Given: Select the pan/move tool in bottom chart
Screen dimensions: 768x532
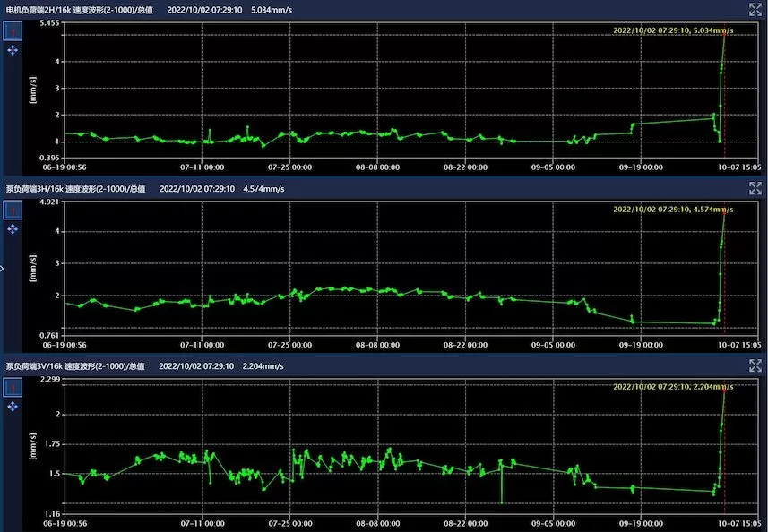Looking at the screenshot, I should pos(13,407).
